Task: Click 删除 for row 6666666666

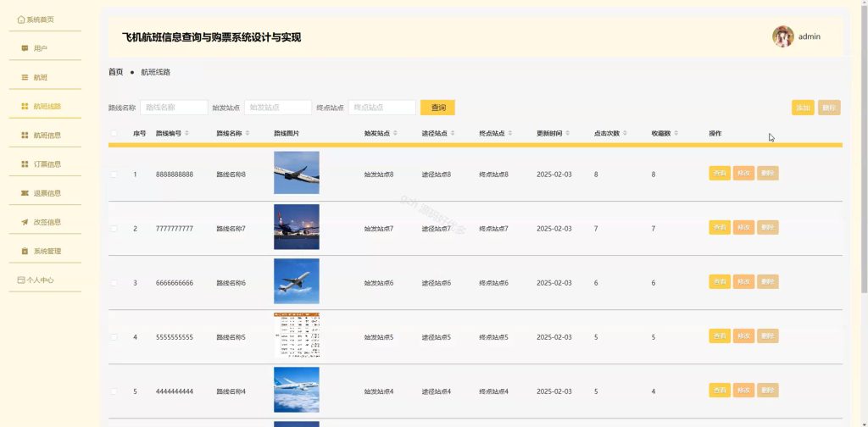Action: pos(768,281)
